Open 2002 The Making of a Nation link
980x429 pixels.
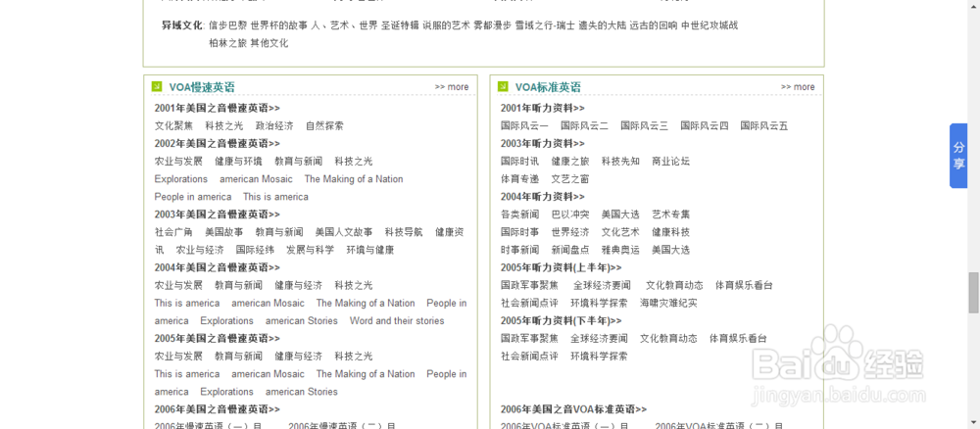354,178
